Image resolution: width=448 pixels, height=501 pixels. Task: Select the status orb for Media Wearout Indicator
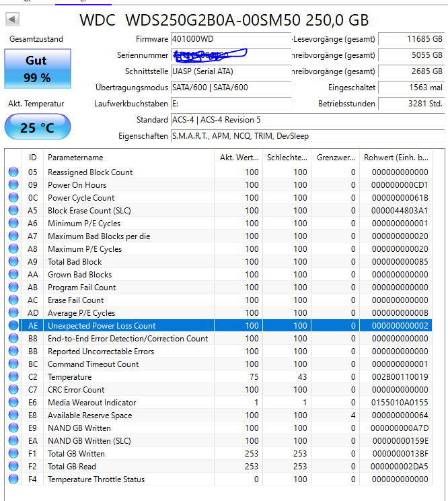point(13,402)
